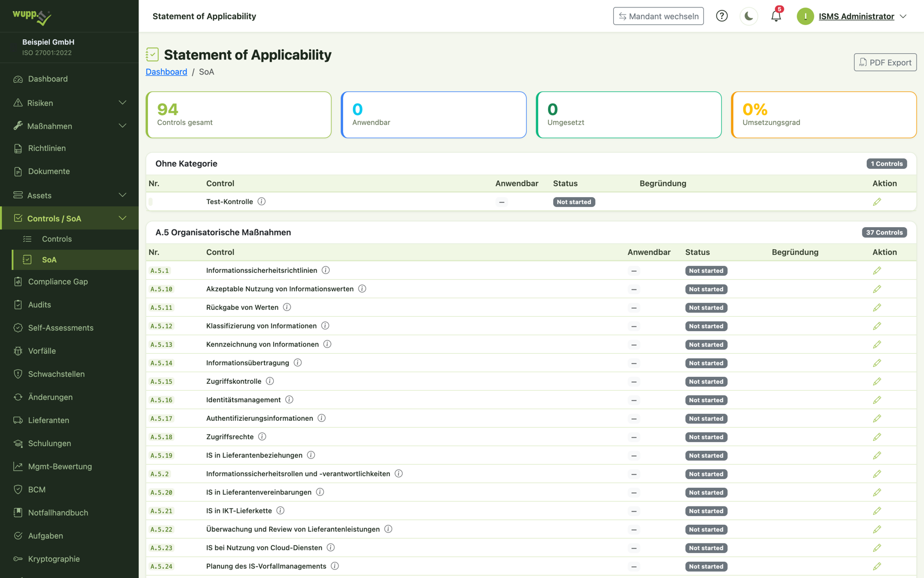Open Dashboard in the sidebar
Screen dimensions: 924x578
(x=69, y=79)
